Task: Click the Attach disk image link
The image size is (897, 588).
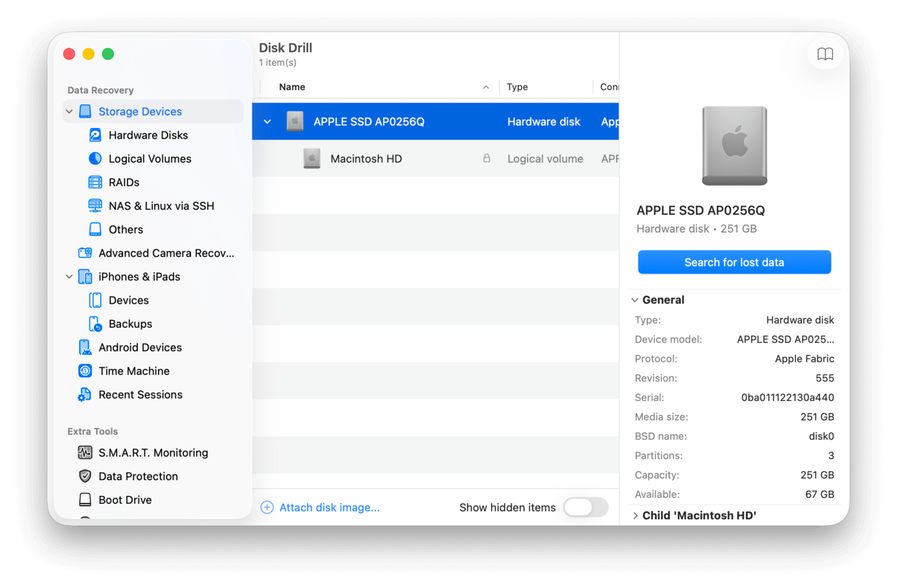Action: (329, 508)
